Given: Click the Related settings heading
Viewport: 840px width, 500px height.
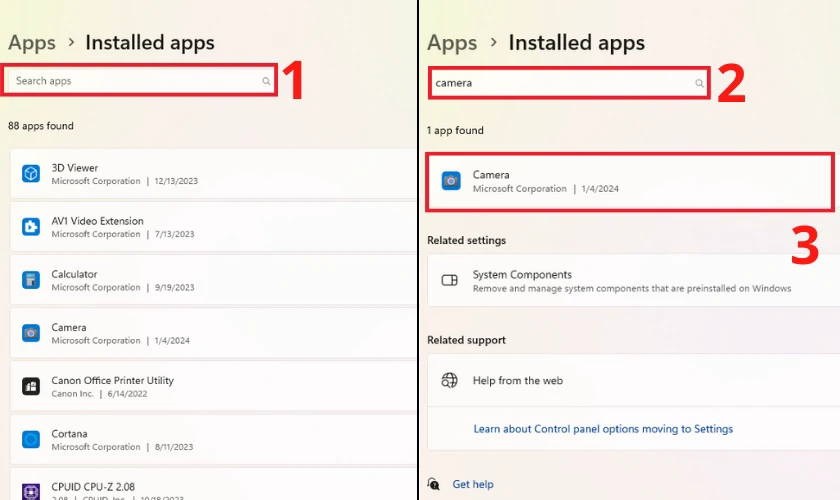Looking at the screenshot, I should tap(467, 240).
